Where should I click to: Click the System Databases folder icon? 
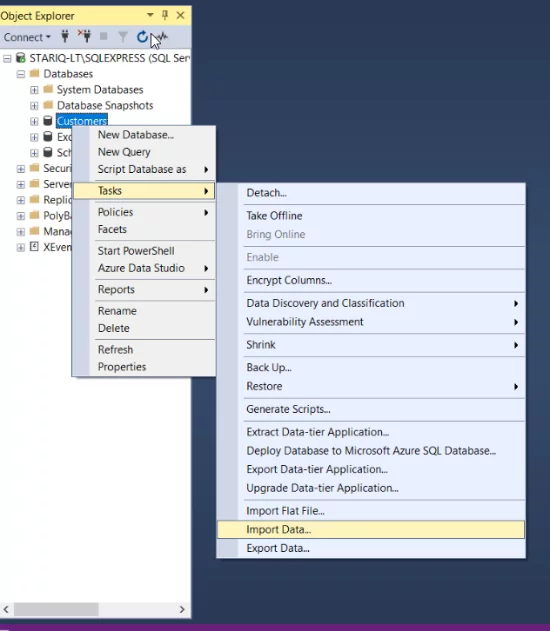coord(48,89)
